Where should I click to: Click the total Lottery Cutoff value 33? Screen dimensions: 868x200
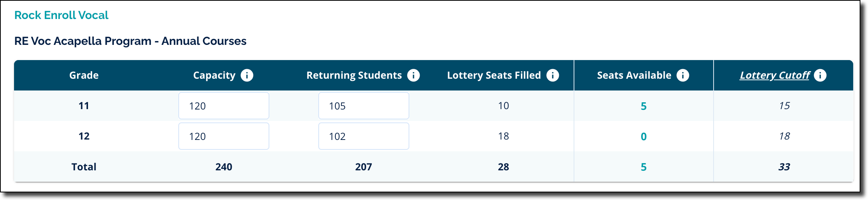[784, 167]
